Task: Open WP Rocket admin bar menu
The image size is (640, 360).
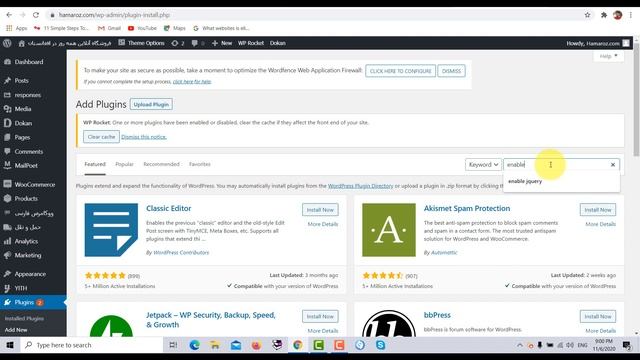Action: 251,43
